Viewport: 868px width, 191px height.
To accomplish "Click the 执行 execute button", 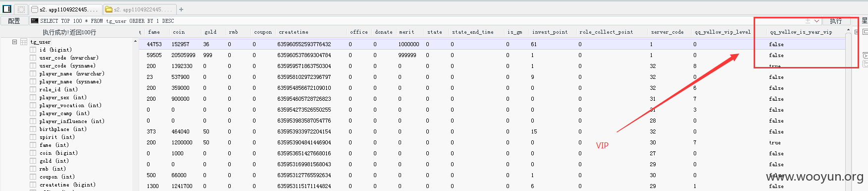I will click(x=836, y=21).
